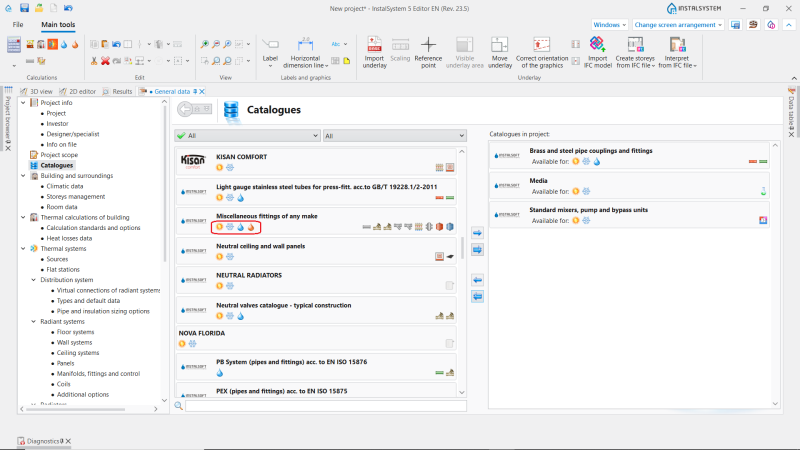Collapse the ribbon with the up chevron
The height and width of the screenshot is (450, 800).
pyautogui.click(x=789, y=24)
